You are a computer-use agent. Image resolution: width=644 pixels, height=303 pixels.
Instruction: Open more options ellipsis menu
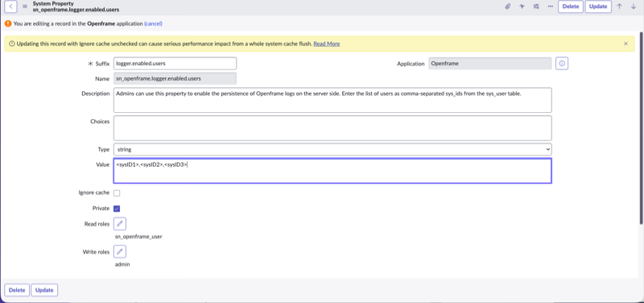(551, 6)
